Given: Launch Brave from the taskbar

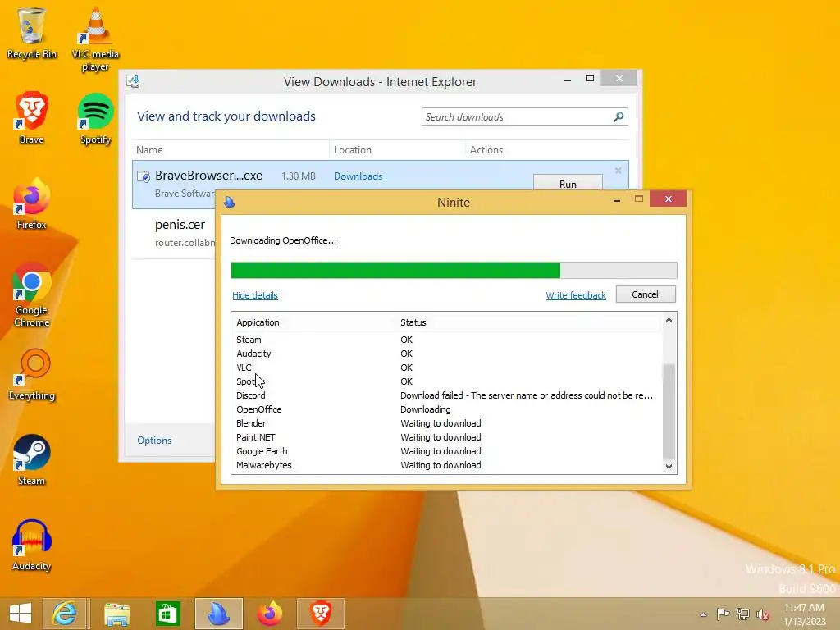Looking at the screenshot, I should click(321, 614).
